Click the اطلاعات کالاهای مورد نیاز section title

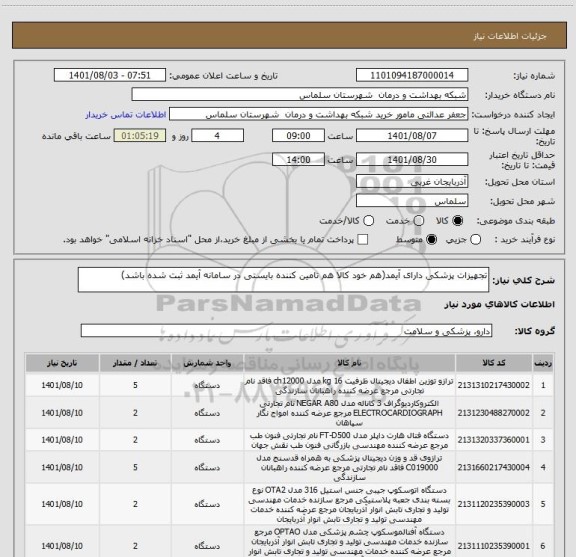500,305
